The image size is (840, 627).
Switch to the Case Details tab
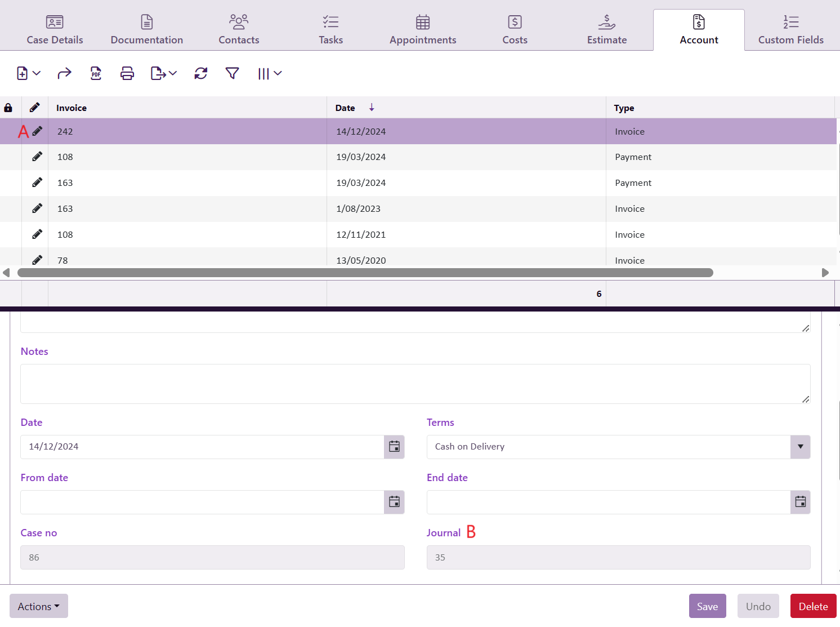point(55,30)
